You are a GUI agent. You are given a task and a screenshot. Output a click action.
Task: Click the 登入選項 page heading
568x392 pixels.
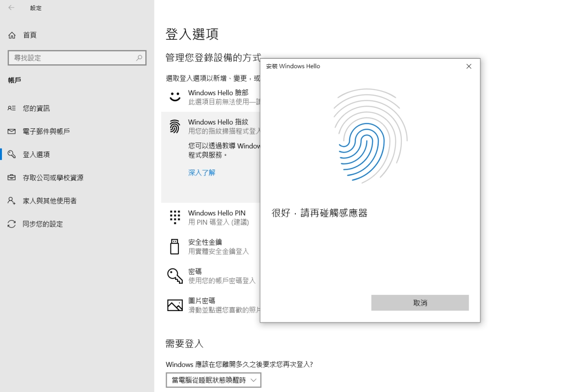(x=192, y=34)
